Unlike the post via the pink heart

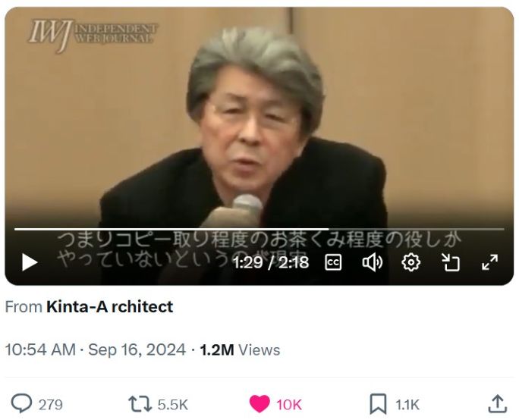[259, 404]
